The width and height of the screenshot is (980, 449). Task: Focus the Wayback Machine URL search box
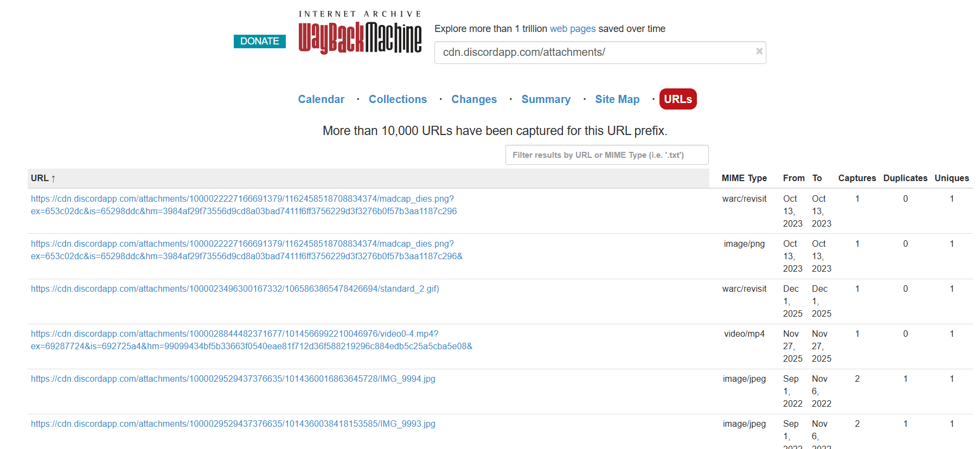pyautogui.click(x=600, y=53)
